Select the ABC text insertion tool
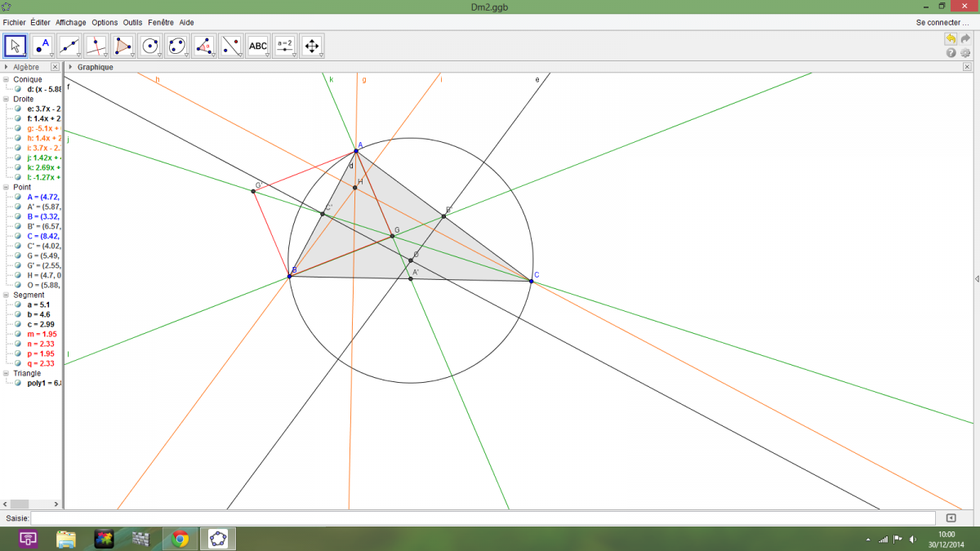980x551 pixels. 257,46
